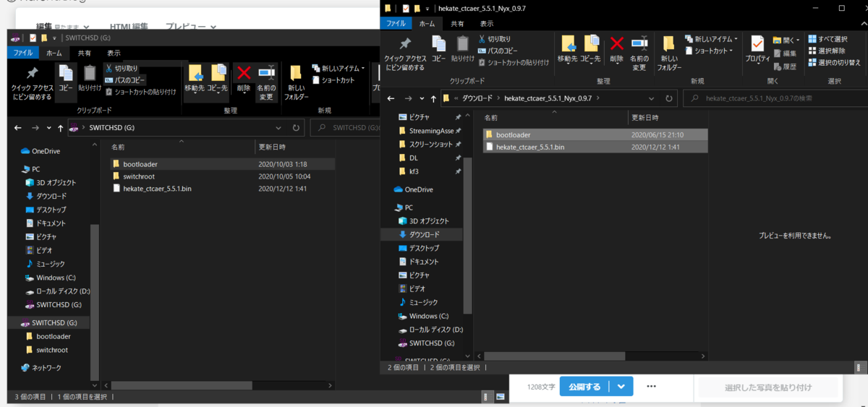The width and height of the screenshot is (868, 407).
Task: Click 履歴 (History) in hekate window ribbon
Action: 784,66
